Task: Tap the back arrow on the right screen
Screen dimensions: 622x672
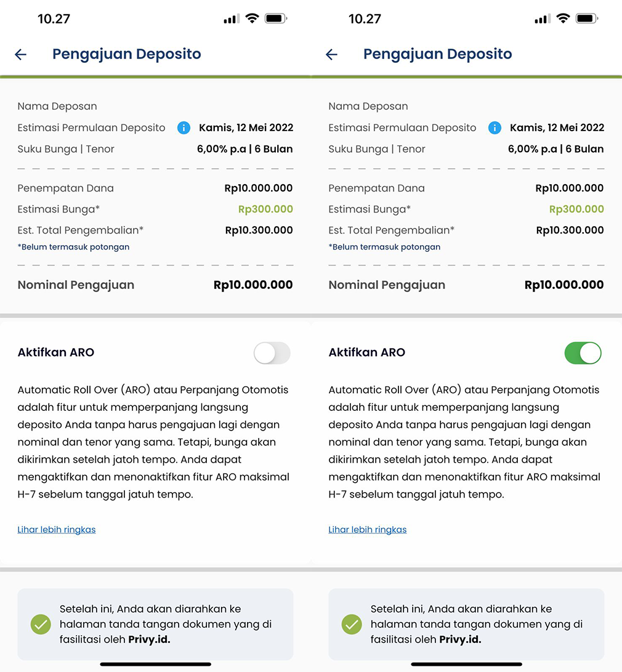Action: 331,54
